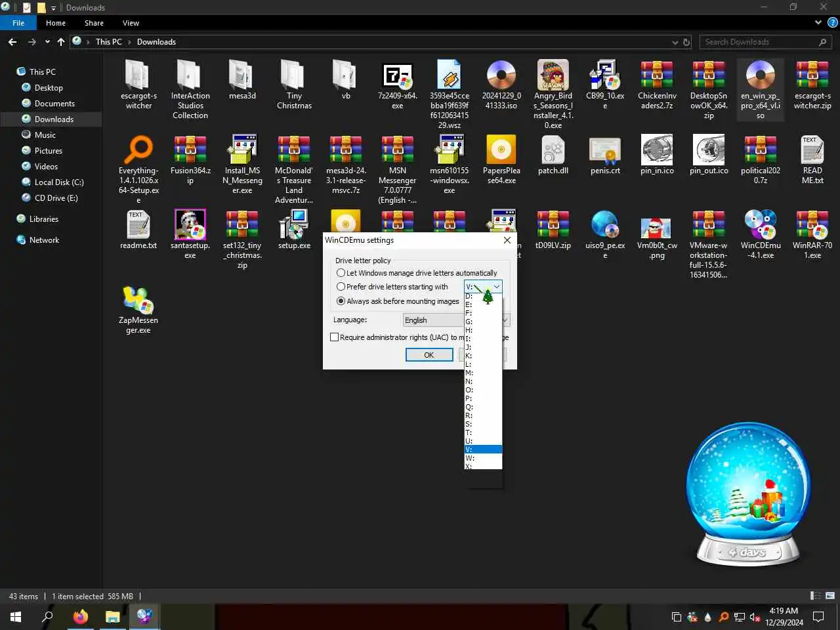The image size is (840, 630).
Task: Expand the Explorer ribbon chevron
Action: pos(818,22)
